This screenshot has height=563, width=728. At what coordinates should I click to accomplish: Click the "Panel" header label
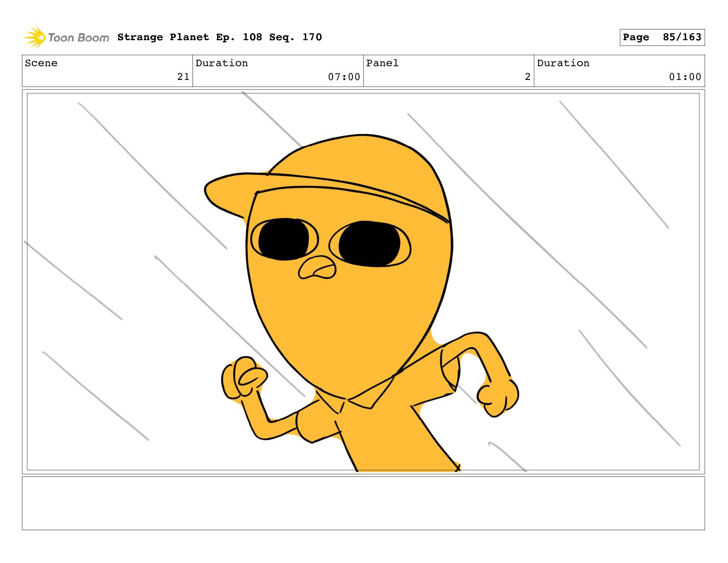[x=383, y=63]
